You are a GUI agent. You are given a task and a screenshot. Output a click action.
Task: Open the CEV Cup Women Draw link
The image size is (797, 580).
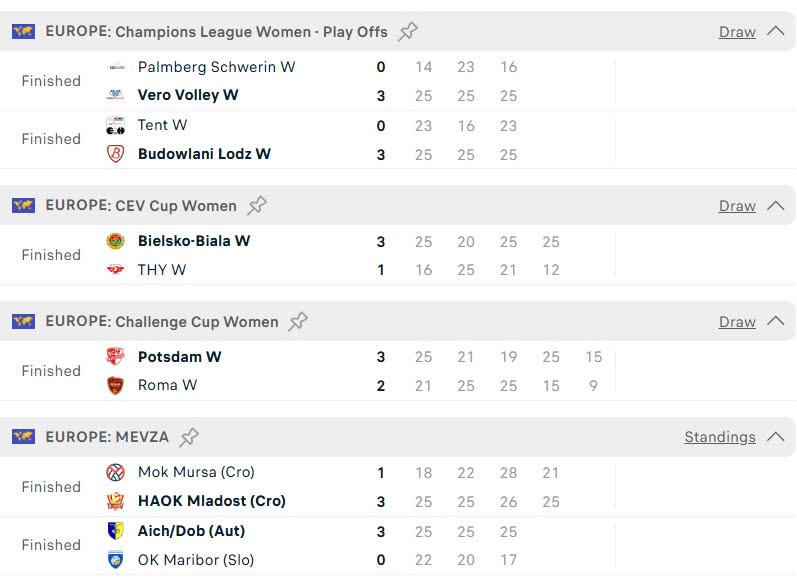[737, 206]
